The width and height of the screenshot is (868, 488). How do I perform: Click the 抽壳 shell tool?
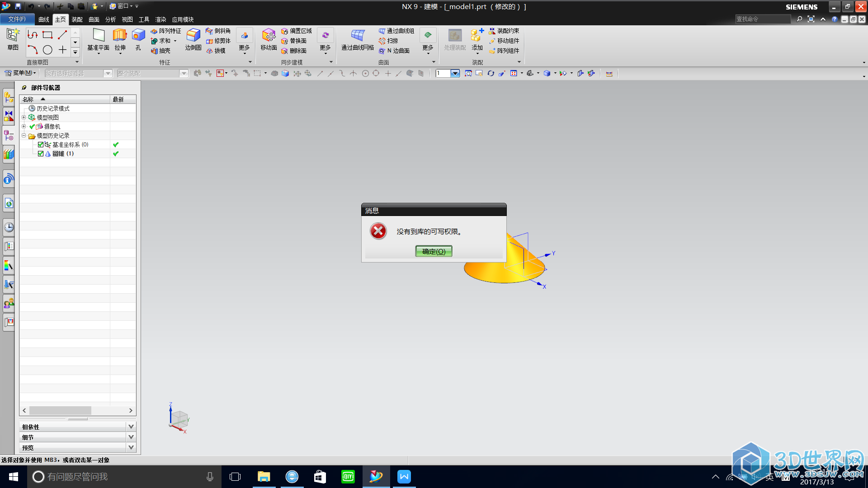click(160, 51)
